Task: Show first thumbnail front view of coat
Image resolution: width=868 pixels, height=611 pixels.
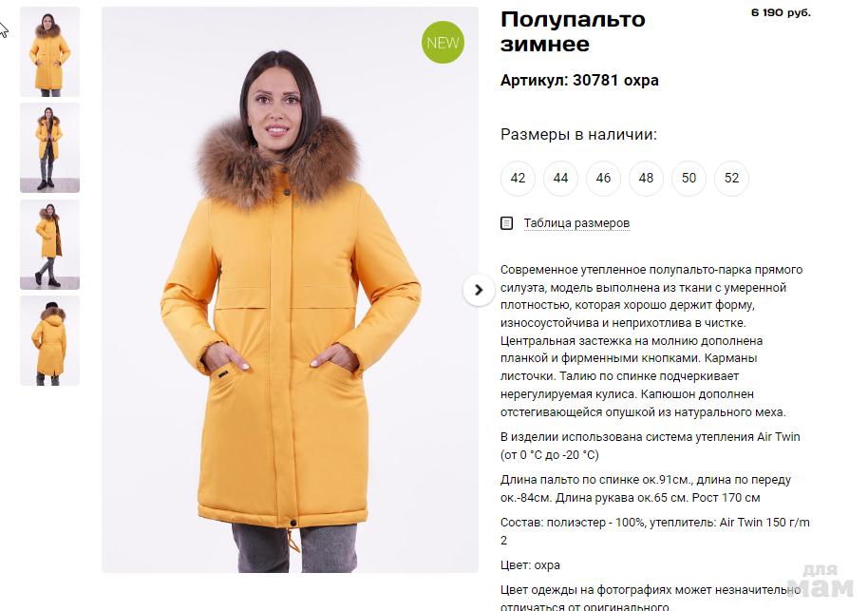Action: [49, 51]
